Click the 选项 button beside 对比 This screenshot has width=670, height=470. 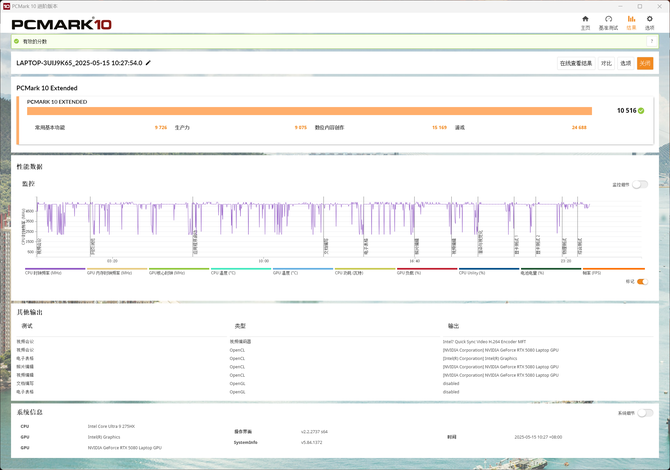(626, 63)
